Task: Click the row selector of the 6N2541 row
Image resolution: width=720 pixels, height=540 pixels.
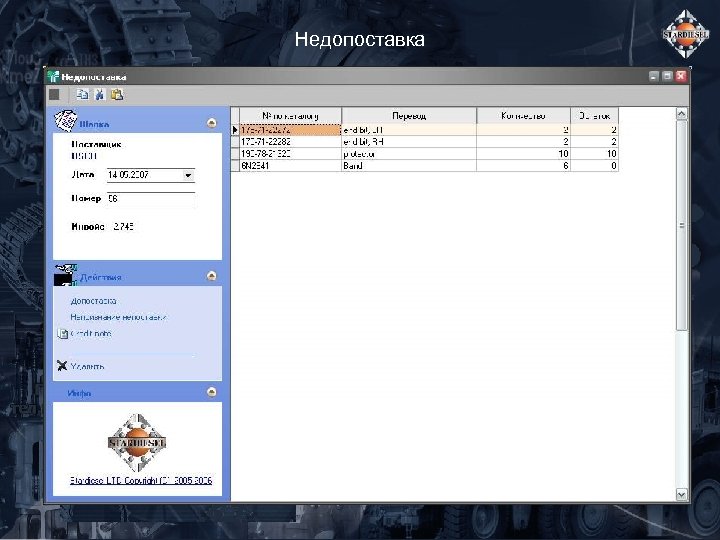Action: pos(235,166)
